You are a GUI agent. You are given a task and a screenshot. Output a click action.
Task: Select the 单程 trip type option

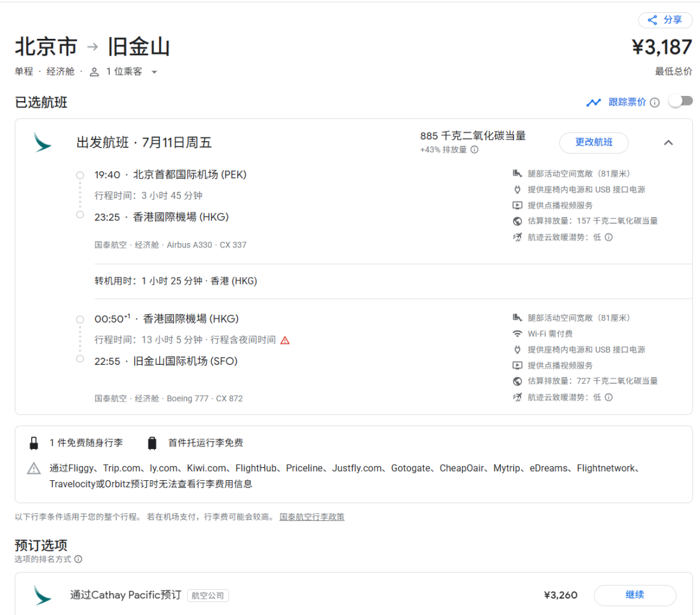(24, 72)
